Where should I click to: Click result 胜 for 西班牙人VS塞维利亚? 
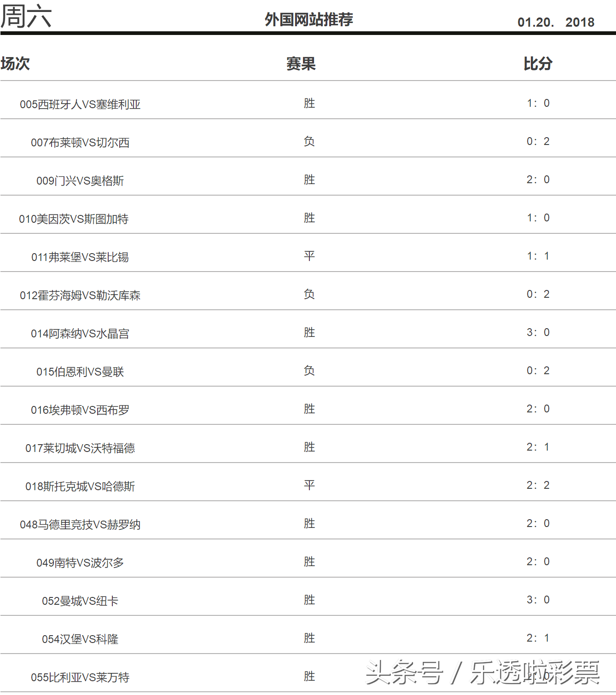pyautogui.click(x=309, y=103)
